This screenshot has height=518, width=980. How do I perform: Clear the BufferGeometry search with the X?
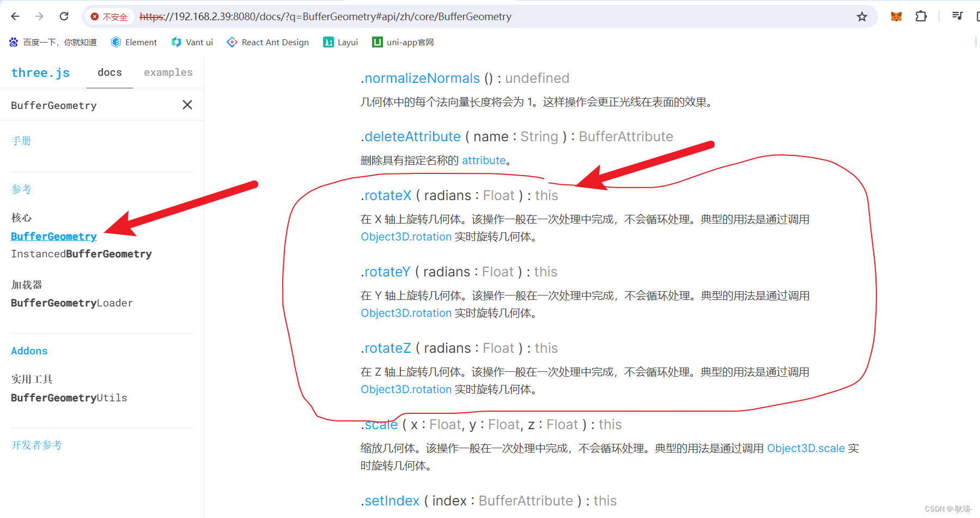[187, 105]
